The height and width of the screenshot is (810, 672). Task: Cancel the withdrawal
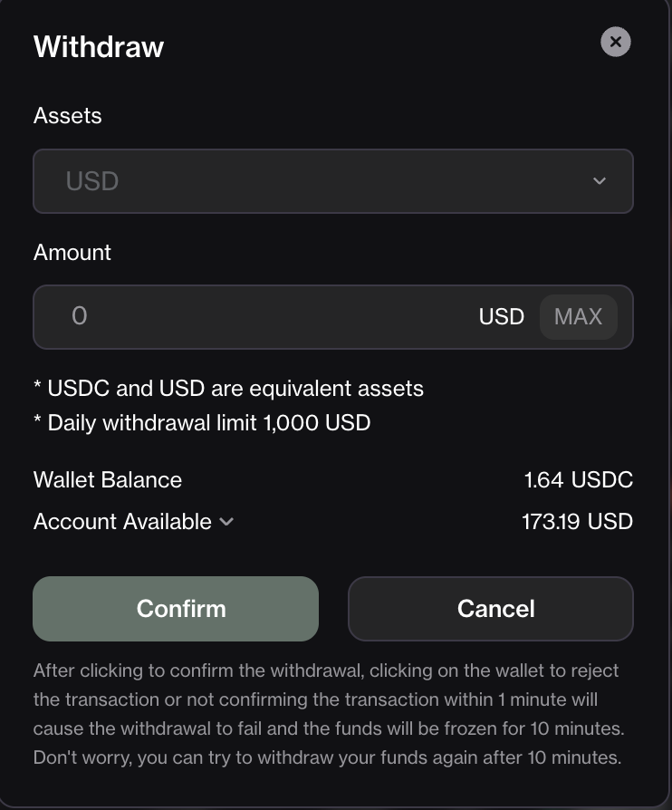pyautogui.click(x=491, y=609)
